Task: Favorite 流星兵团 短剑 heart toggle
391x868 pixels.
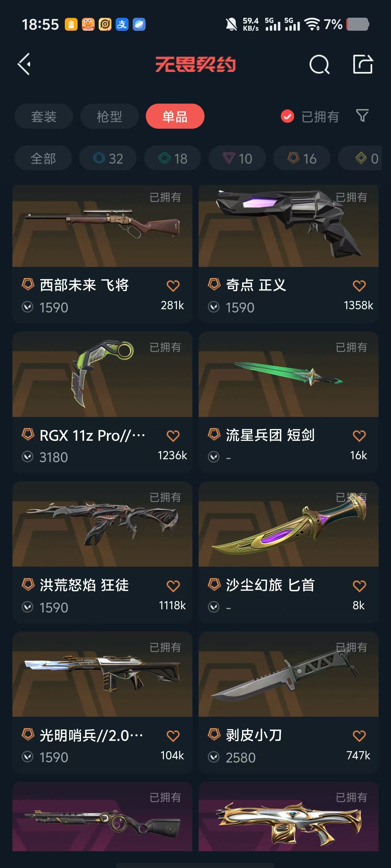Action: pyautogui.click(x=359, y=436)
